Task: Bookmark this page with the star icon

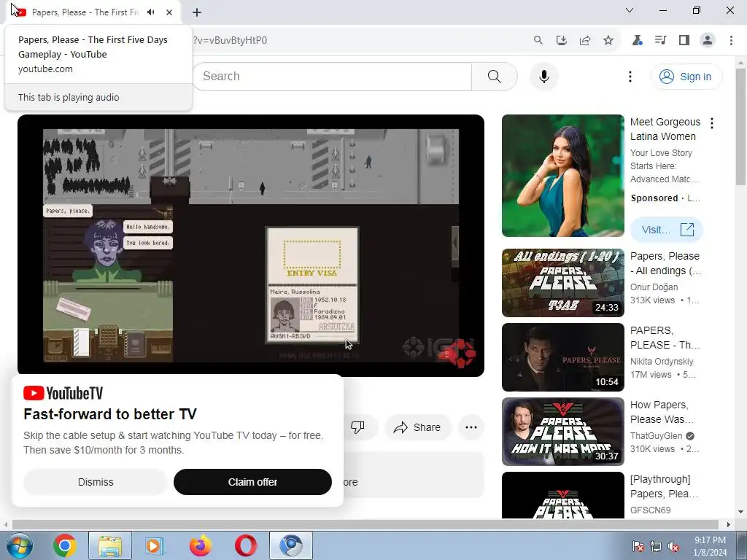Action: pyautogui.click(x=608, y=40)
